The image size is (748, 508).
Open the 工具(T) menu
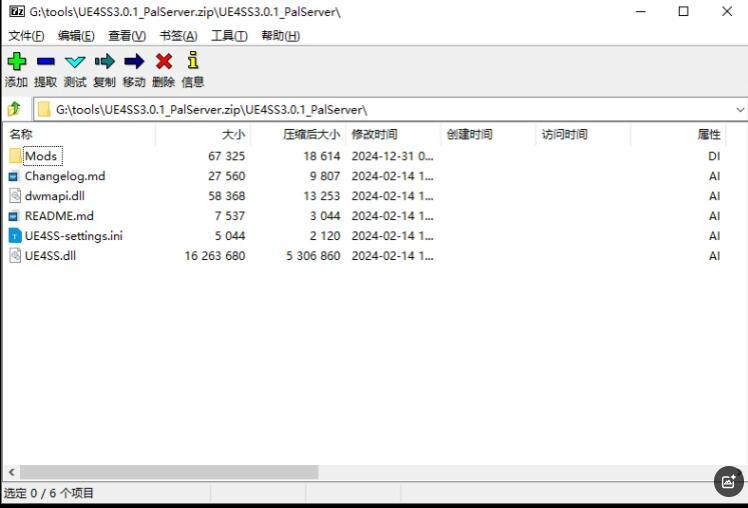(x=229, y=36)
